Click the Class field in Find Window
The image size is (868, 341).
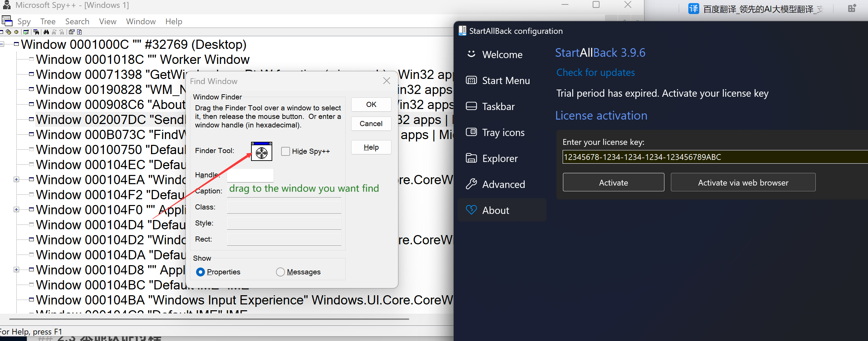coord(284,207)
